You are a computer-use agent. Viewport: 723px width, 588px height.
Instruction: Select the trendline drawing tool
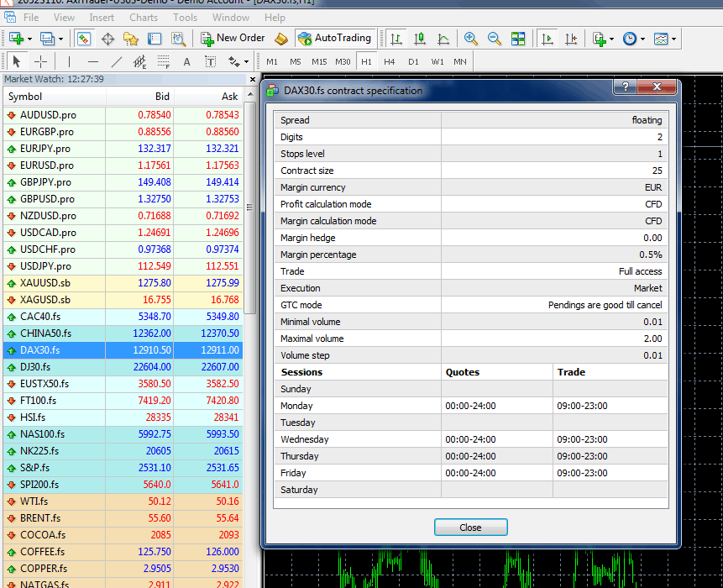117,61
